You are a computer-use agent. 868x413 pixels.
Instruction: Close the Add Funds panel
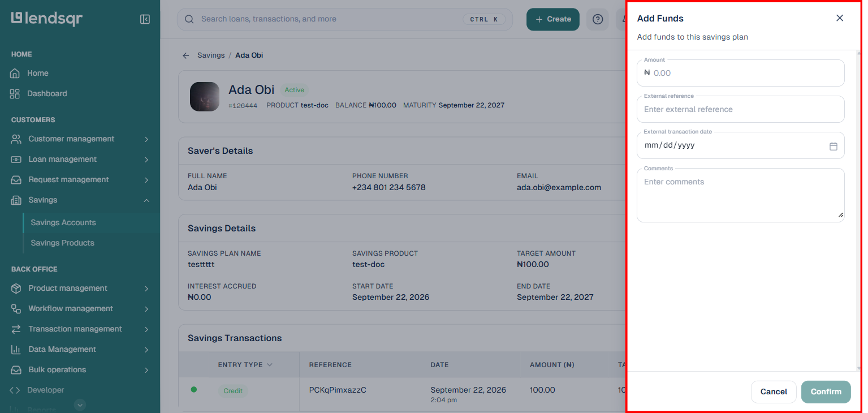point(840,18)
